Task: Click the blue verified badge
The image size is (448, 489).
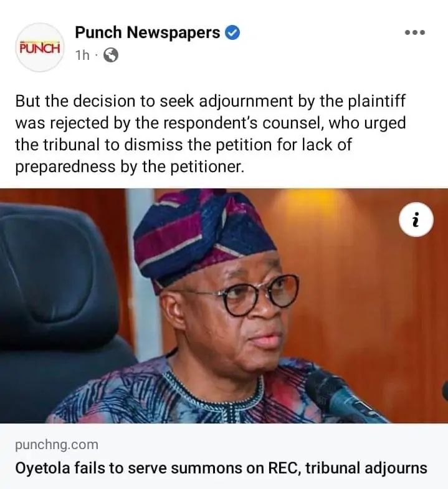Action: pyautogui.click(x=232, y=32)
